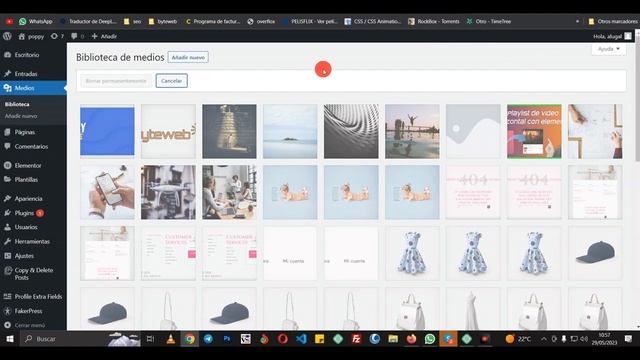Open FileZilla from the taskbar
The height and width of the screenshot is (360, 640).
[356, 339]
